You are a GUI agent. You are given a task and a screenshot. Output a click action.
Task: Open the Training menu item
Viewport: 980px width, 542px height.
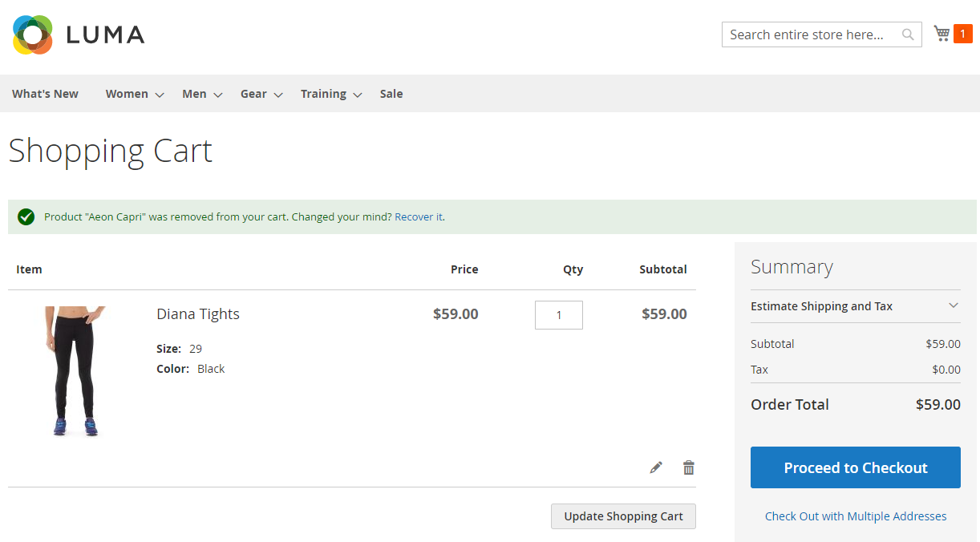tap(323, 94)
